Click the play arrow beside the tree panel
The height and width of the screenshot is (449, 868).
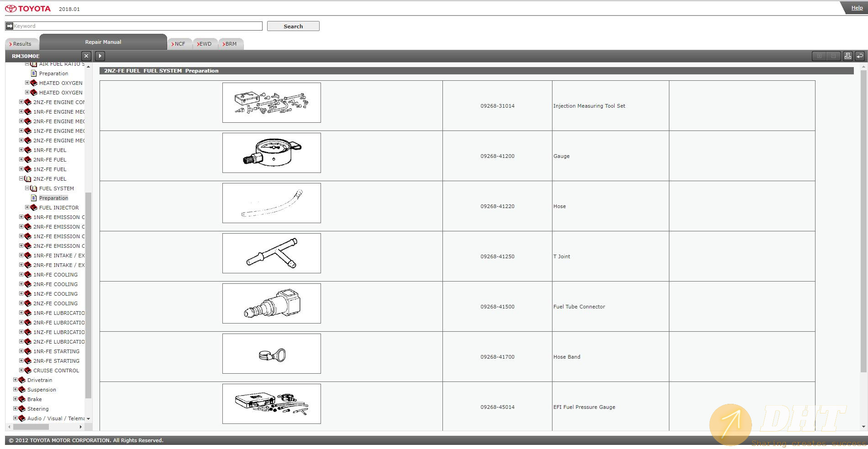click(100, 56)
